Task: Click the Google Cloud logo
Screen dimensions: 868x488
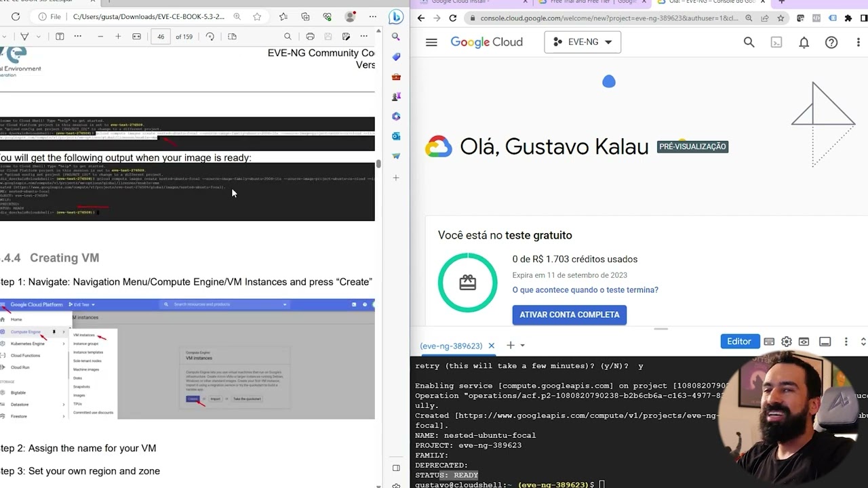Action: pos(487,42)
